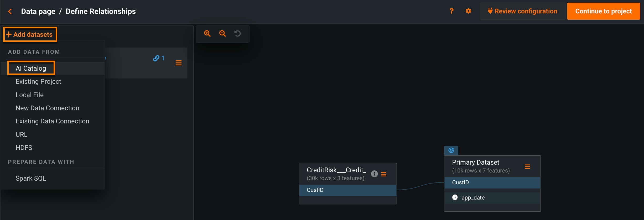Open settings gear icon

point(468,11)
